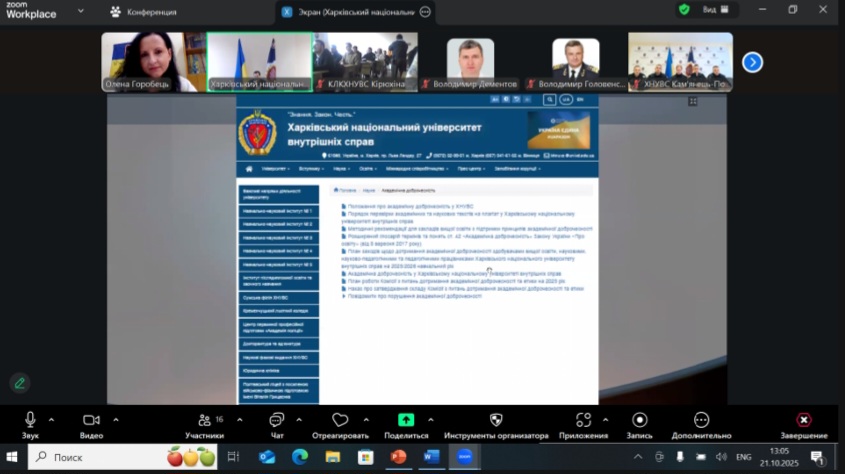Open the Чат chat panel

tap(276, 420)
